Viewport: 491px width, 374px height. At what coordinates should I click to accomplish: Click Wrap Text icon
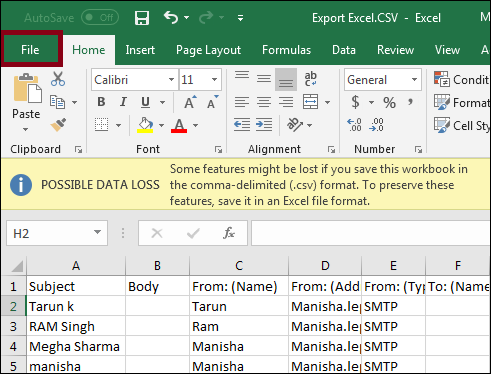tap(310, 79)
